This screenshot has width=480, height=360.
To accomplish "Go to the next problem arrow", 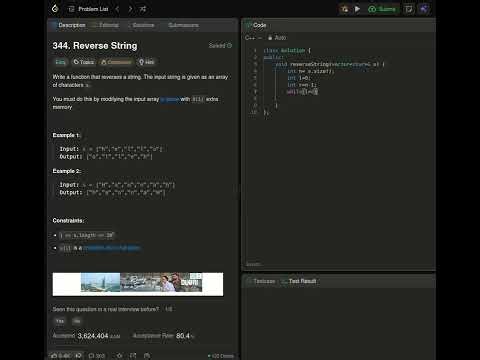I will (x=130, y=9).
